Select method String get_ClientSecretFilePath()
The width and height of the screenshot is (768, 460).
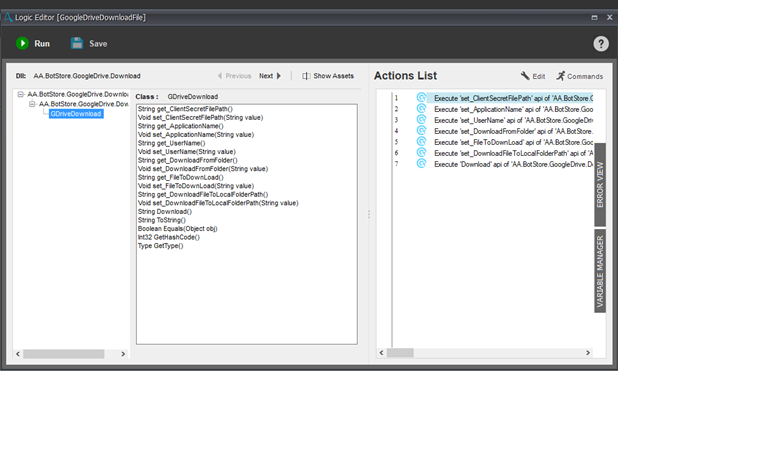pos(185,109)
